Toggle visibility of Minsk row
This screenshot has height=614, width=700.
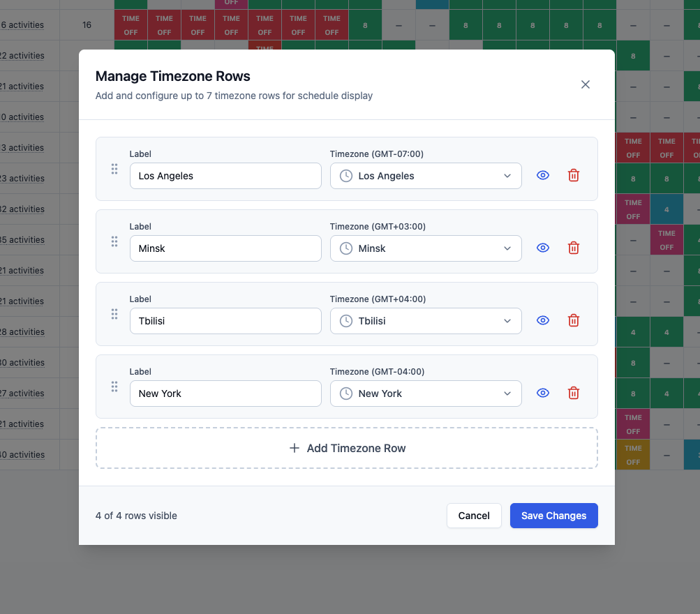pos(542,248)
